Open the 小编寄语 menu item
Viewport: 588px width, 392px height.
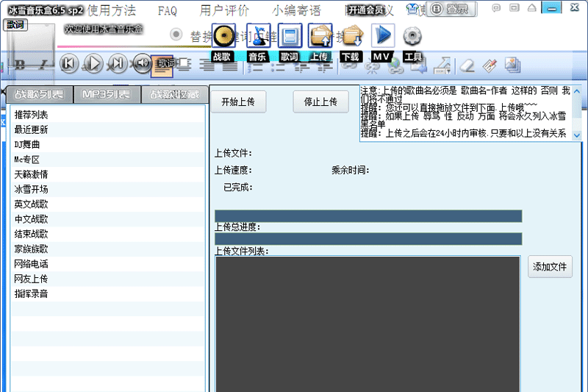pos(296,10)
